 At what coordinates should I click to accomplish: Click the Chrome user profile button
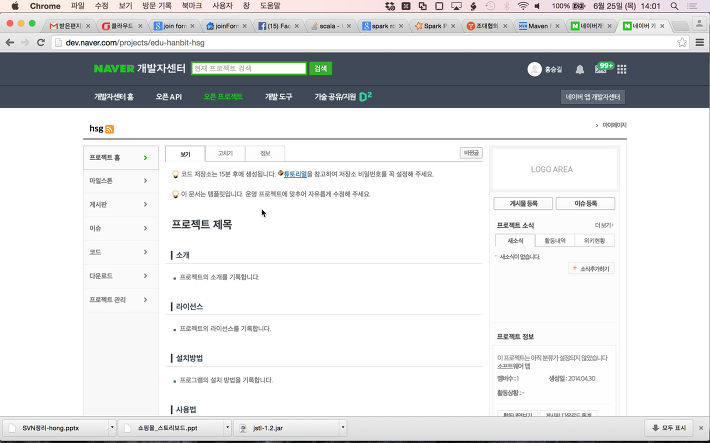[700, 24]
